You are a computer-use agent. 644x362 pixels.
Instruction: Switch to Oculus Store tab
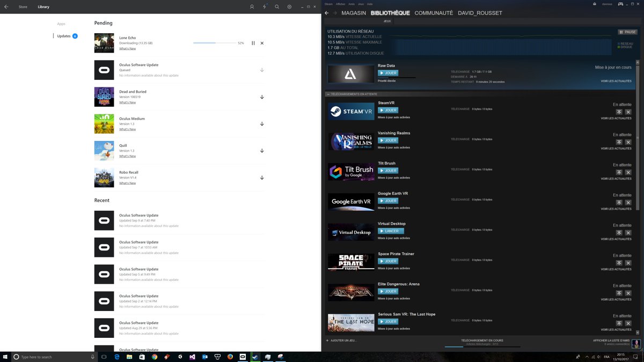pos(23,7)
